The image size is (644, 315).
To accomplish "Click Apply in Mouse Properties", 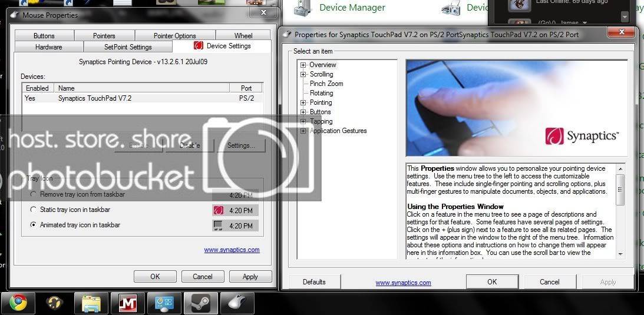I will (x=250, y=277).
